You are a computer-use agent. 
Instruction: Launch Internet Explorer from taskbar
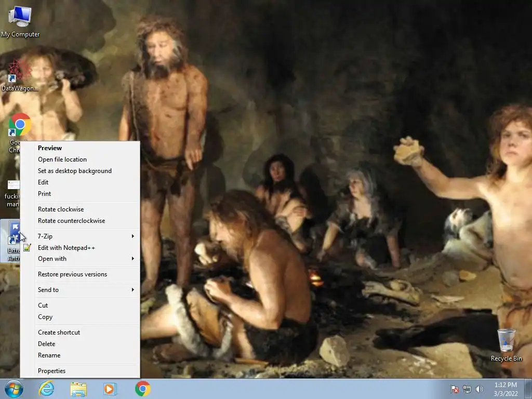coord(46,389)
